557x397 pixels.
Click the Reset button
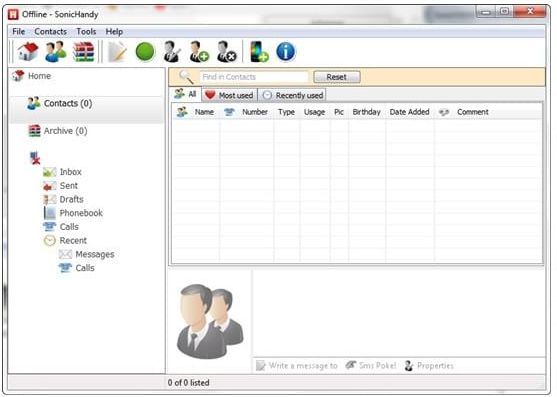click(x=337, y=77)
